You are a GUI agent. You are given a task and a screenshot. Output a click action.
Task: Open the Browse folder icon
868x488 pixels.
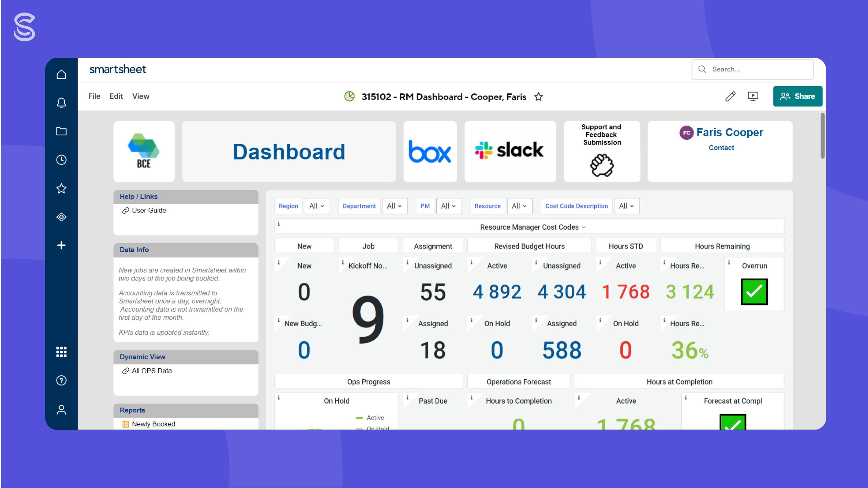tap(61, 131)
